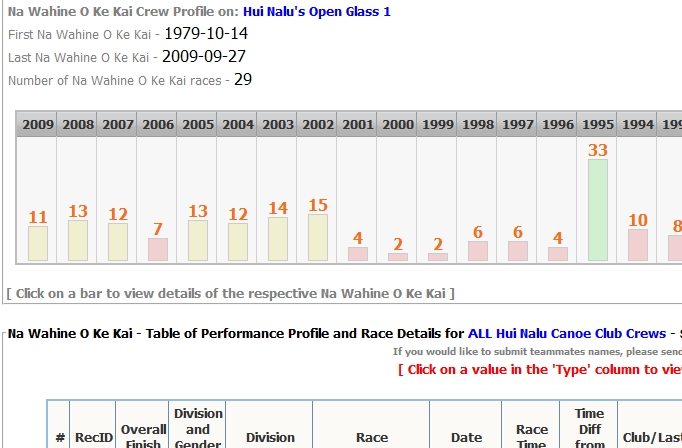
Task: Select the pink 2006 bar showing 7
Action: click(158, 249)
